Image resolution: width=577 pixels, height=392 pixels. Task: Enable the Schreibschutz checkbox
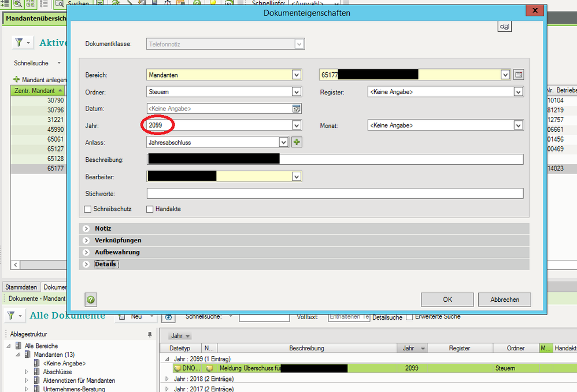tap(88, 209)
